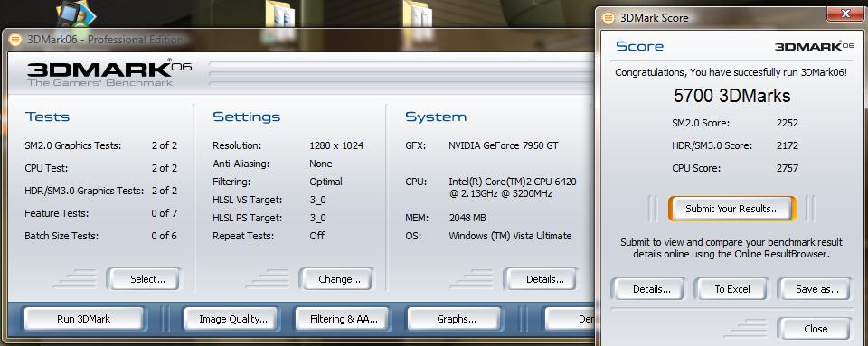Click the 3DMark Score window title icon
This screenshot has width=868, height=346.
(x=608, y=18)
